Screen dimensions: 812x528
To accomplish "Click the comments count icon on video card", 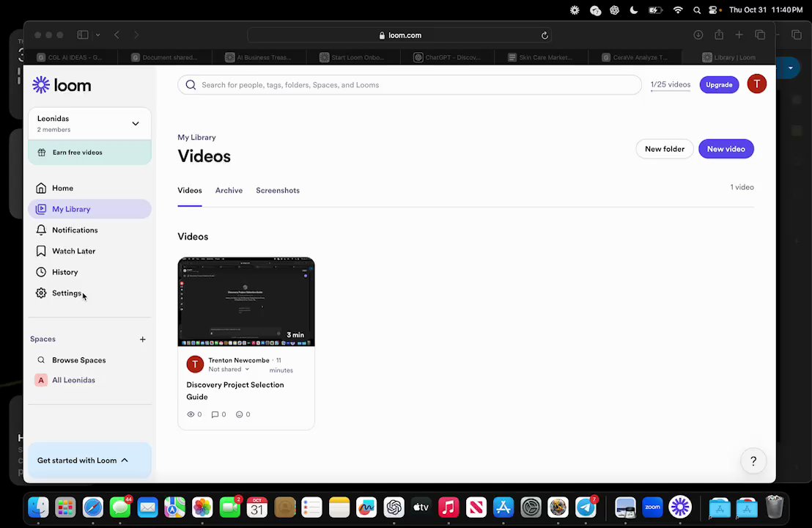I will [215, 414].
